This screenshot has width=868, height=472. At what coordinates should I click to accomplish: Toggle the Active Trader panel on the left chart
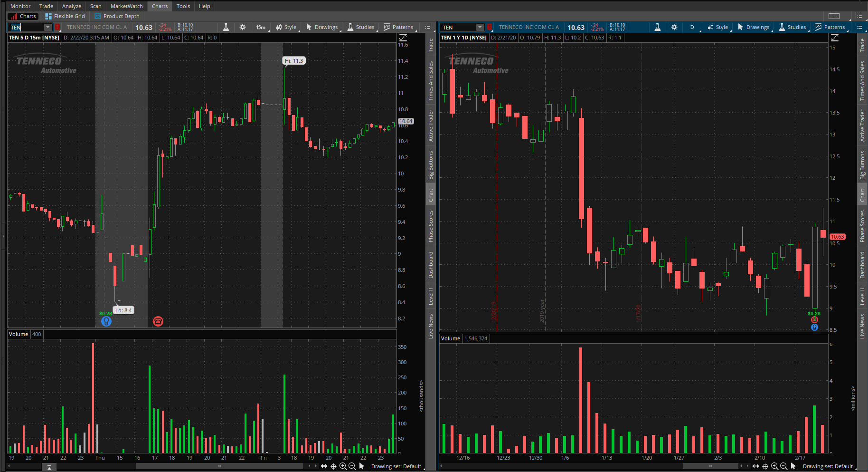(x=431, y=125)
